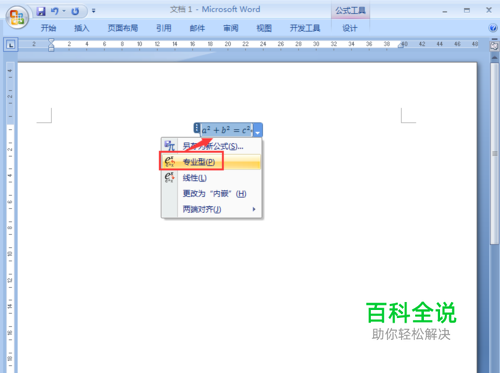Open the 插入 ribbon tab

pyautogui.click(x=82, y=28)
